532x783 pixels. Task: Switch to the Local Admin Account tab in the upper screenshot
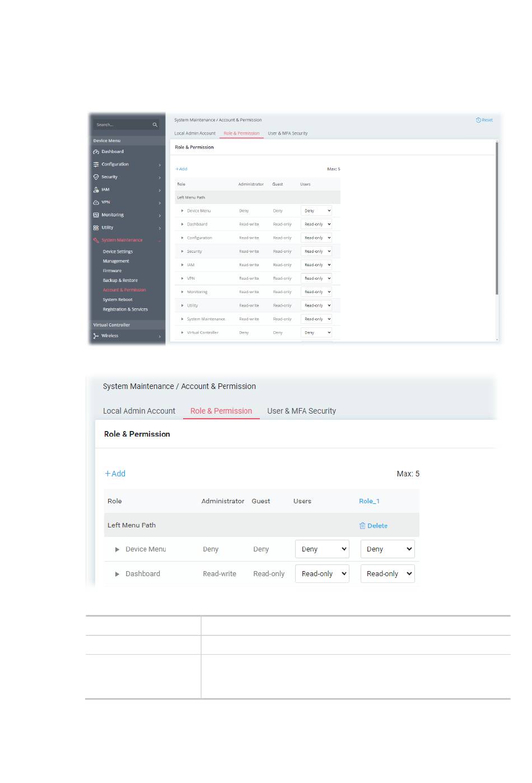click(195, 133)
